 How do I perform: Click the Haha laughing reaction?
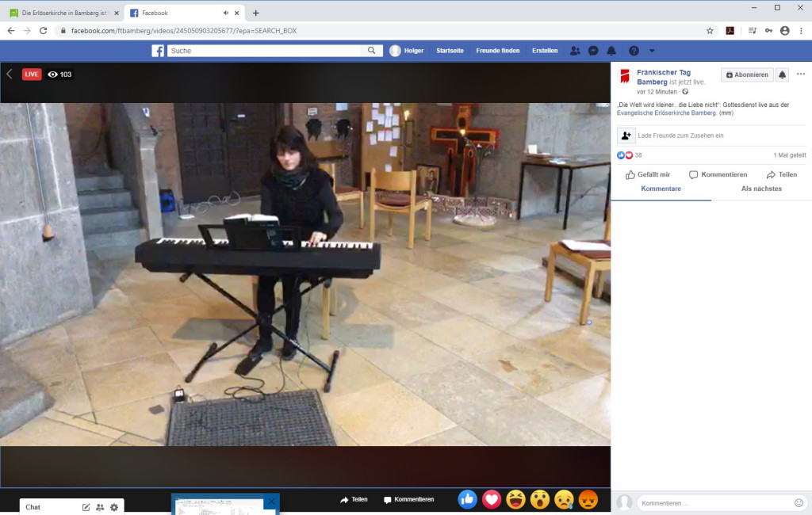(x=515, y=499)
